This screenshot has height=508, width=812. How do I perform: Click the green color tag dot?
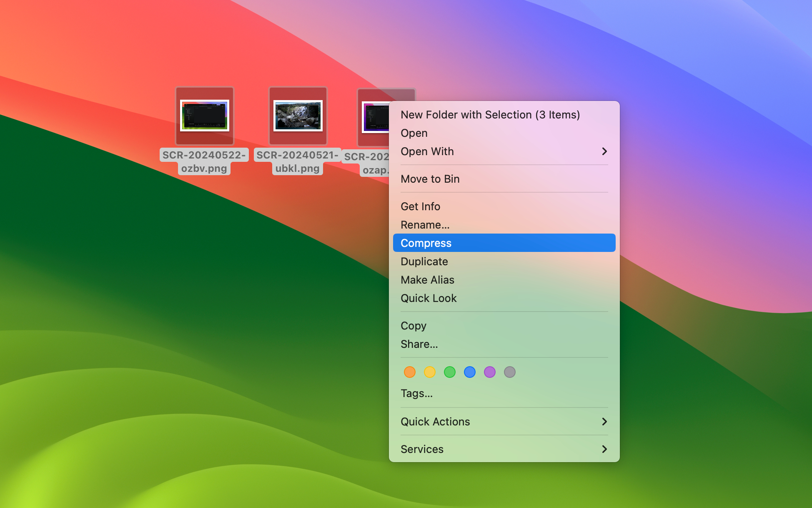[x=449, y=372]
